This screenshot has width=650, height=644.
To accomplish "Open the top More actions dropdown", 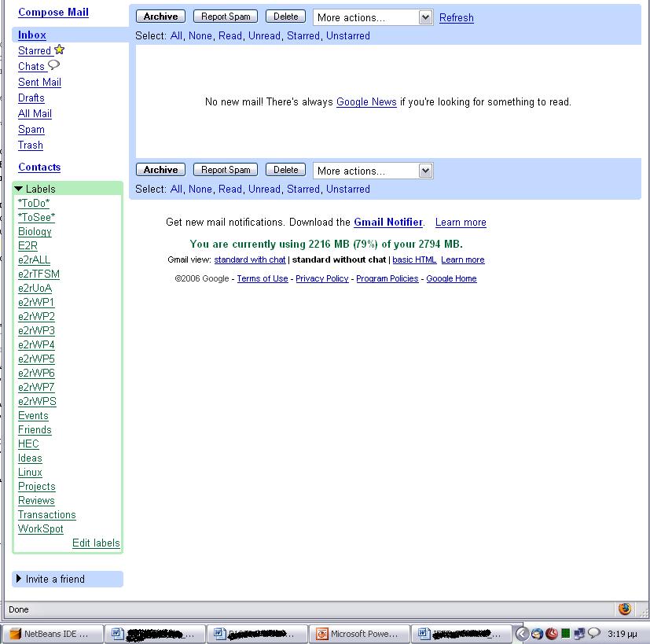I will click(373, 17).
